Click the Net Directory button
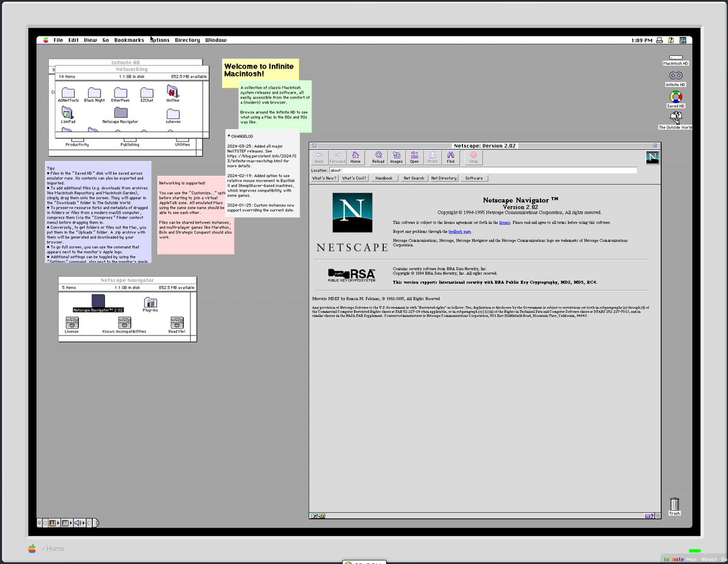 (444, 178)
